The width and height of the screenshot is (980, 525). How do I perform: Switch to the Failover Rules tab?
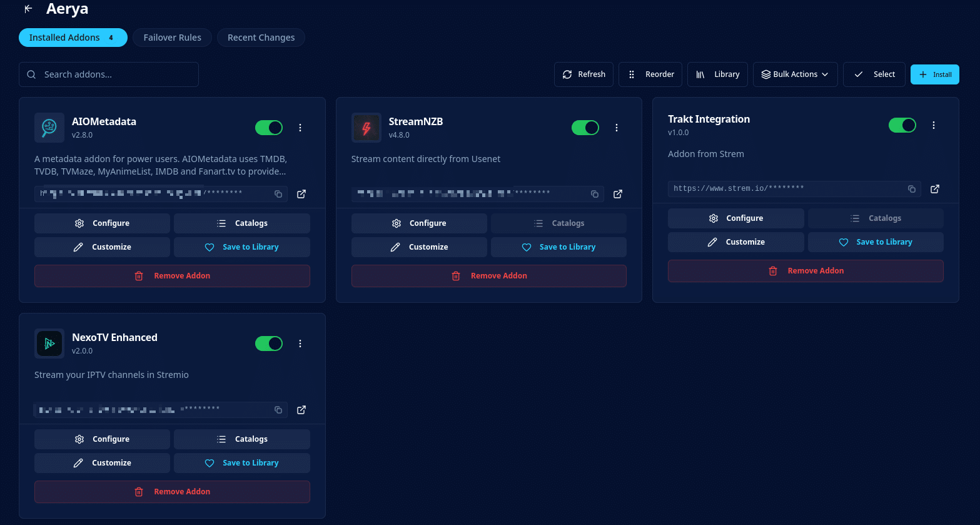pyautogui.click(x=173, y=38)
